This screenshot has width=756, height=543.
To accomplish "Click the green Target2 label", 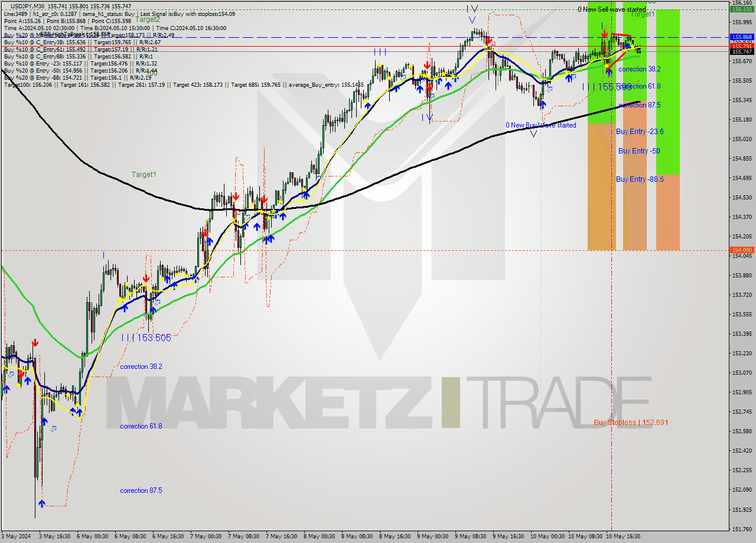I will pos(148,19).
